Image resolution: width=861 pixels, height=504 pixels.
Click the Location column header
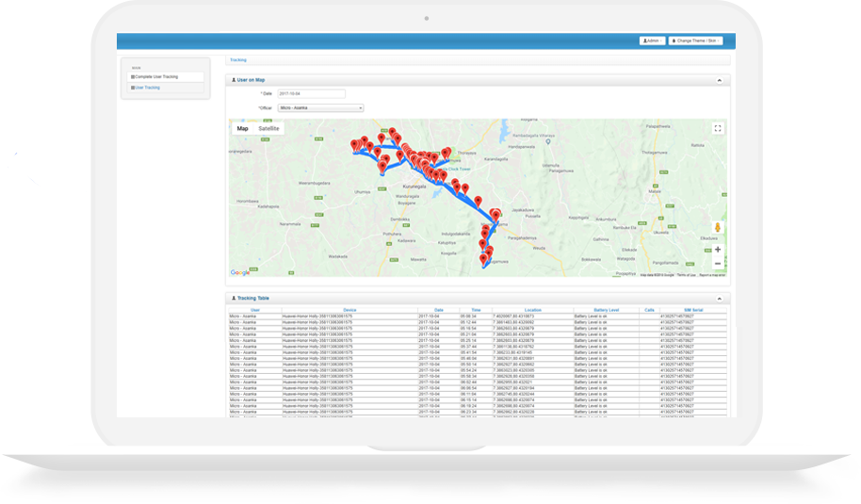pos(532,309)
